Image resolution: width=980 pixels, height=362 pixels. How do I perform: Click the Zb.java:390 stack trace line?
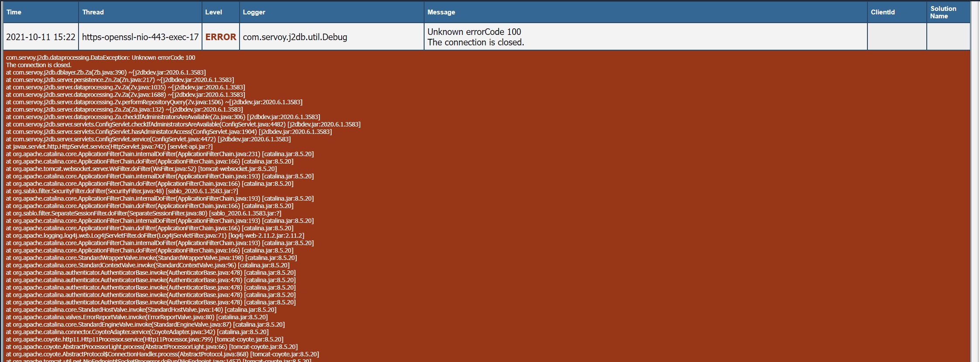click(106, 72)
